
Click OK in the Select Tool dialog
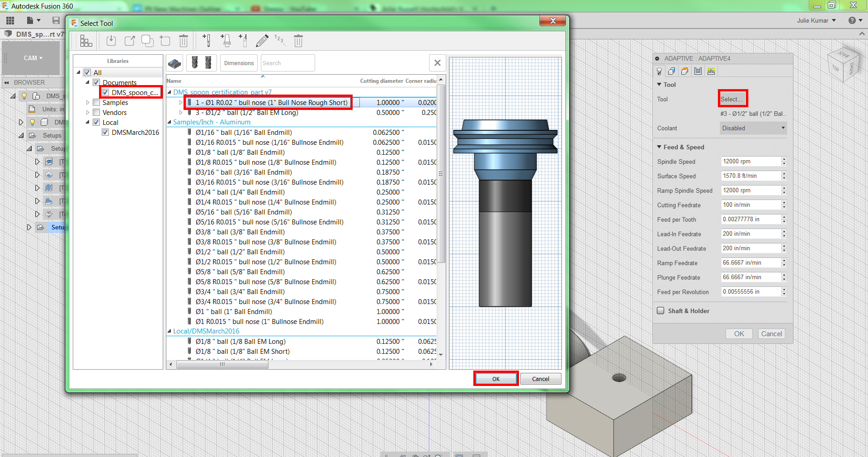(496, 379)
